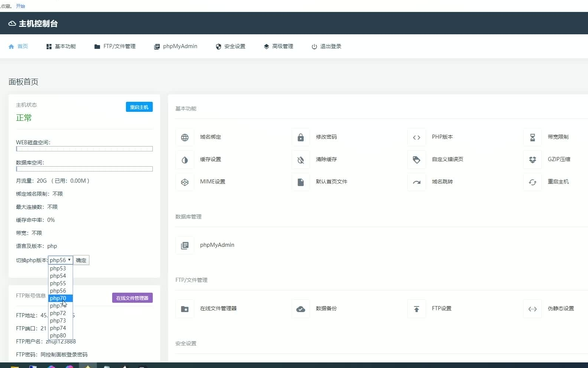588x368 pixels.
Task: Click 缓存命中率: 0% text
Action: point(35,220)
